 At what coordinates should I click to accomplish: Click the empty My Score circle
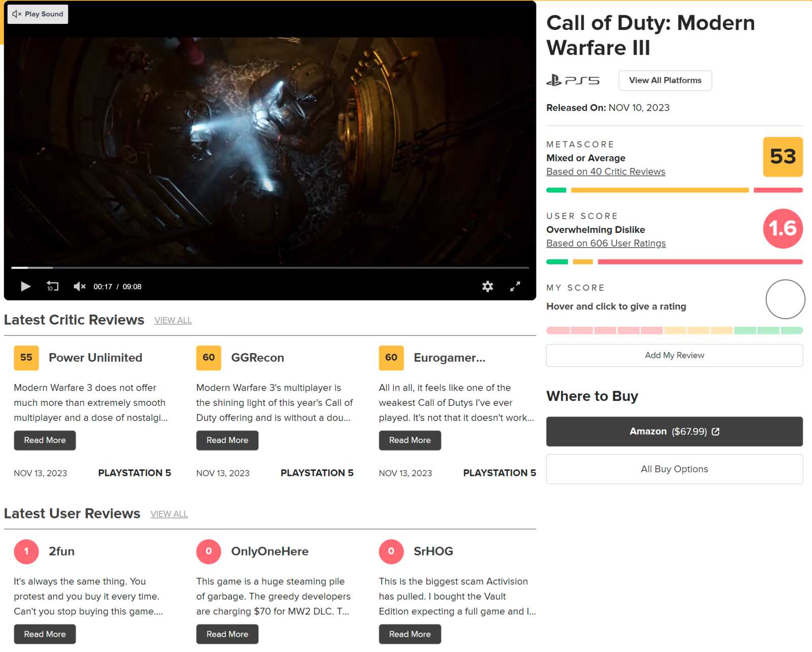(785, 299)
